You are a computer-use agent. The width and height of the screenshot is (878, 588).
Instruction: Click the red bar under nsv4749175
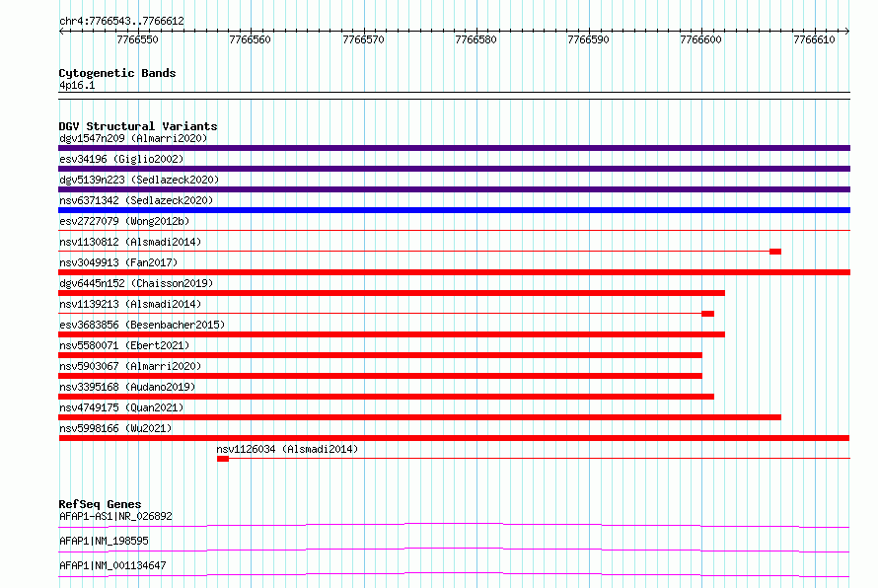[x=419, y=417]
